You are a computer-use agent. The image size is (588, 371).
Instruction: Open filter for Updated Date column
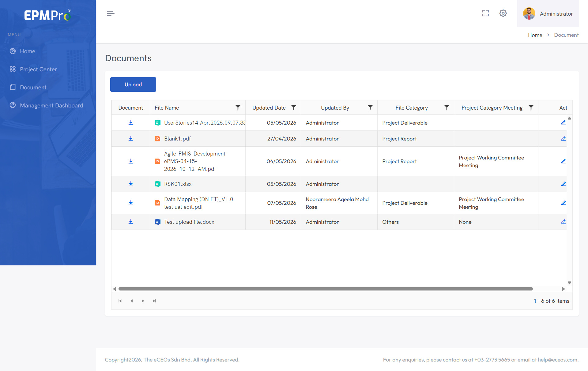point(294,107)
